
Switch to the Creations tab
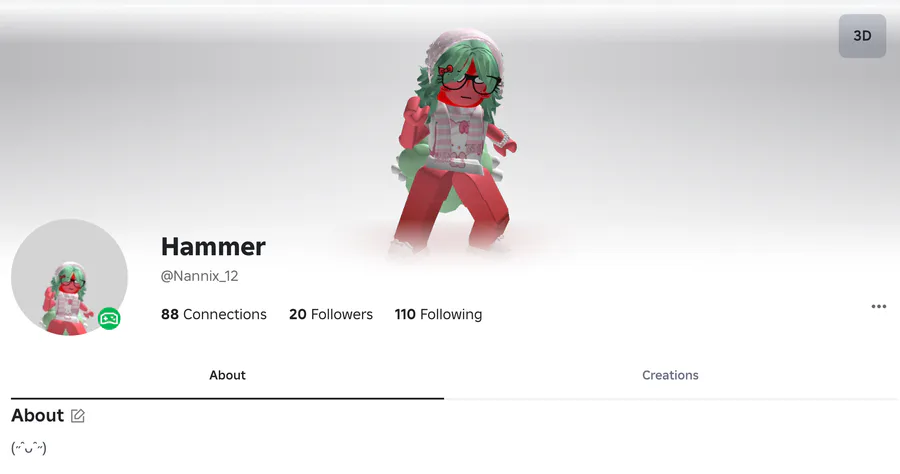coord(670,375)
